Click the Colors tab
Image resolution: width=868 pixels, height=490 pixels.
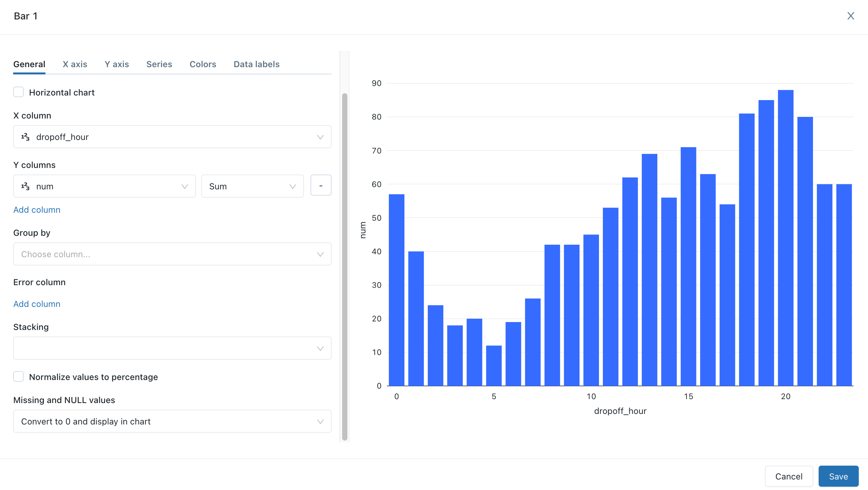203,64
